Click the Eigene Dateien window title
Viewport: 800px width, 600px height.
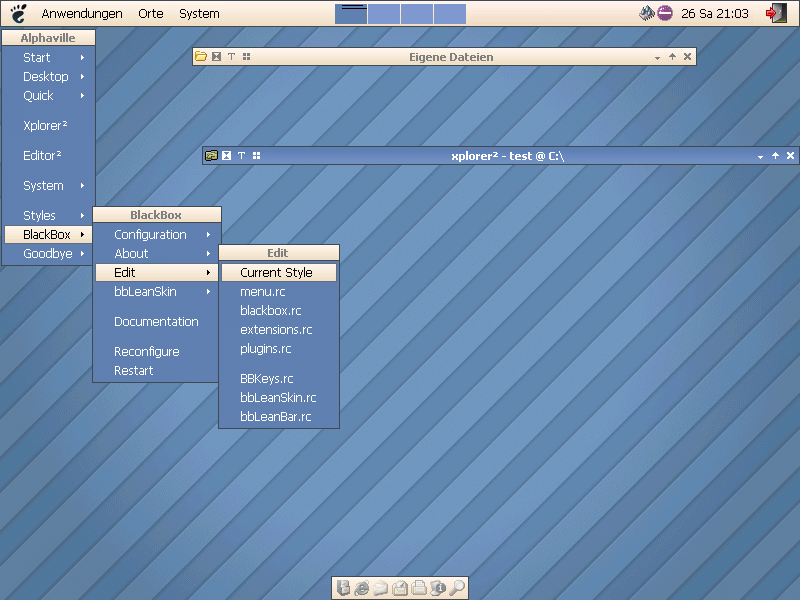451,57
